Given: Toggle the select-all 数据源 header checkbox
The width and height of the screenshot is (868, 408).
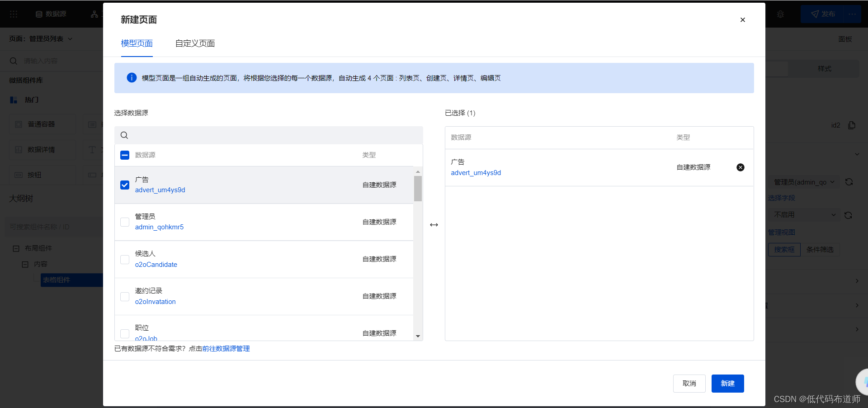Looking at the screenshot, I should (x=125, y=155).
